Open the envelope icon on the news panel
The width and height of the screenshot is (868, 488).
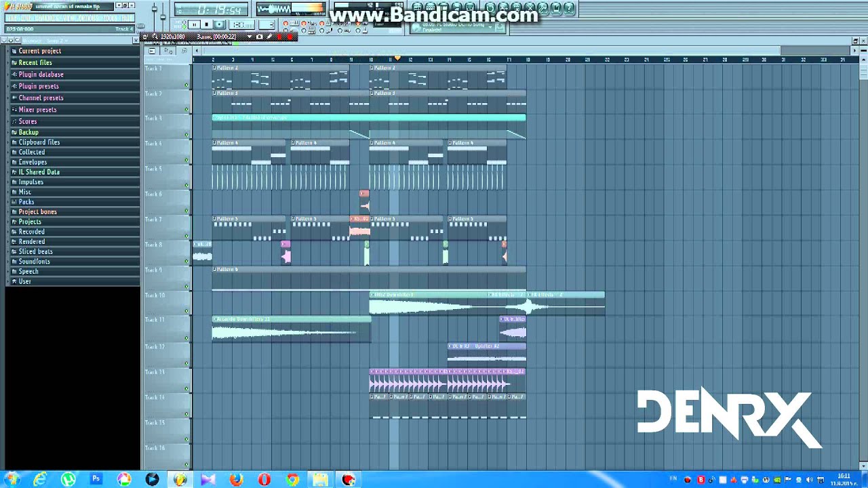click(500, 27)
